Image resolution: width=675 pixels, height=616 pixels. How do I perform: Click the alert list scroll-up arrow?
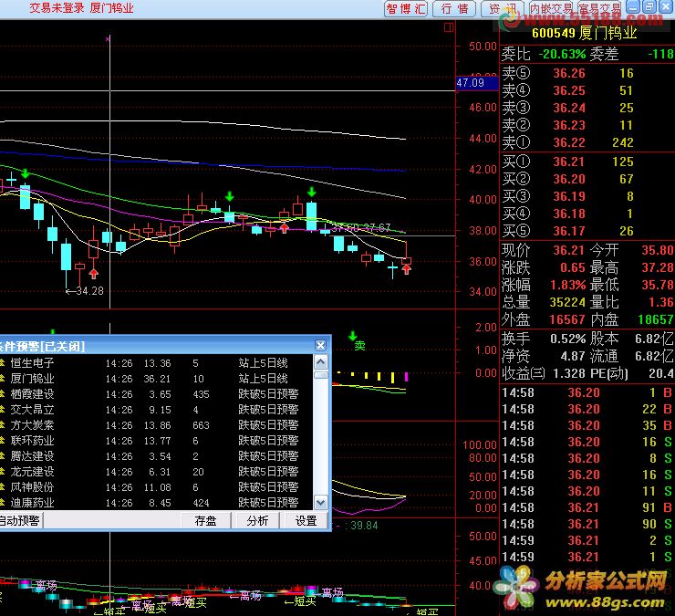[321, 362]
